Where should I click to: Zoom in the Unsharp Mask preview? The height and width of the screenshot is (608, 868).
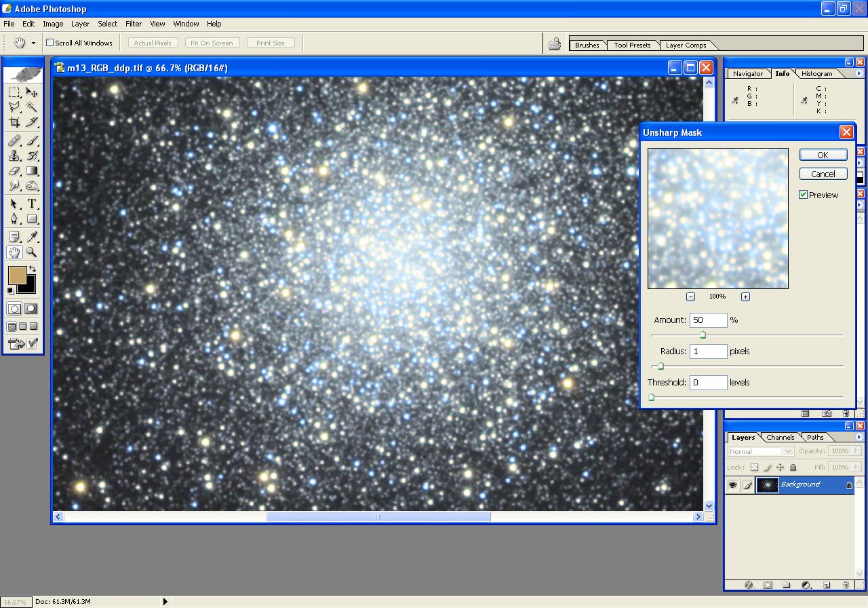(x=745, y=297)
